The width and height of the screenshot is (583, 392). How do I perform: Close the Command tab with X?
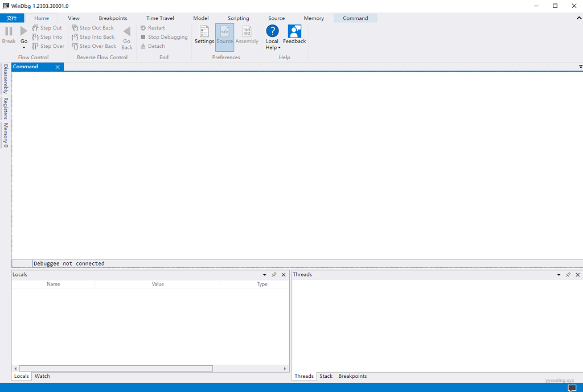click(x=58, y=67)
